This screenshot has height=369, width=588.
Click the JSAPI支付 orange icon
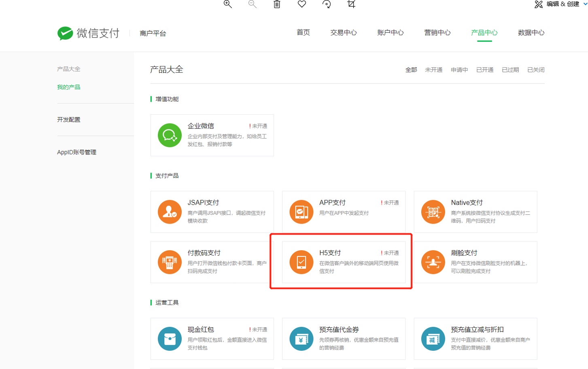(x=170, y=212)
